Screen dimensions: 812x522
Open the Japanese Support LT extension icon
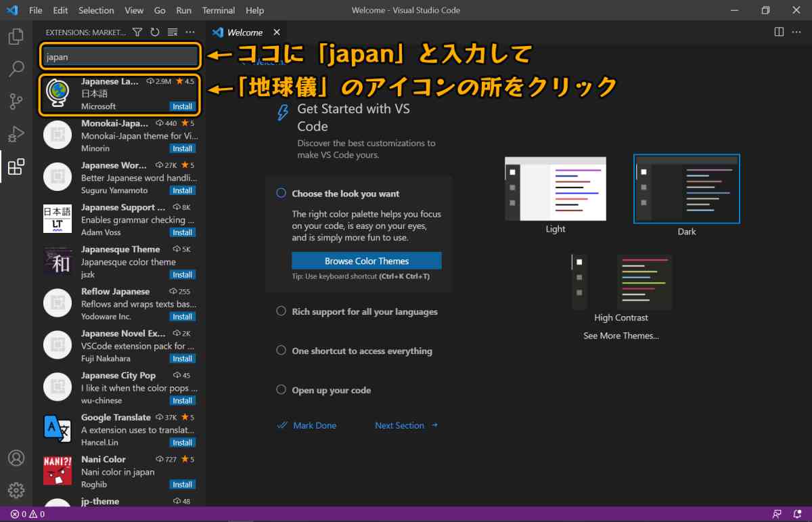click(58, 219)
